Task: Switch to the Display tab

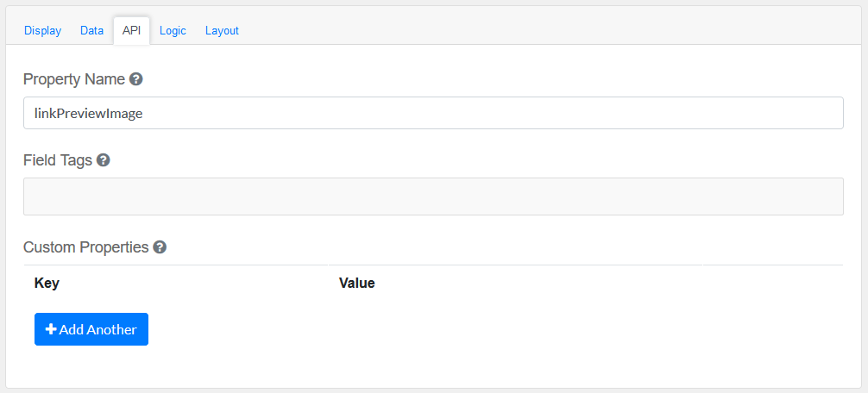Action: tap(42, 30)
